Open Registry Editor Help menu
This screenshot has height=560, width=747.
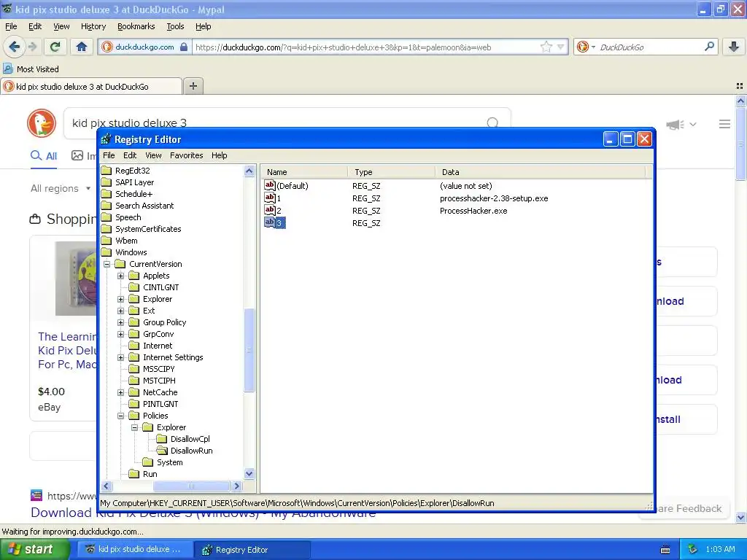click(x=219, y=155)
